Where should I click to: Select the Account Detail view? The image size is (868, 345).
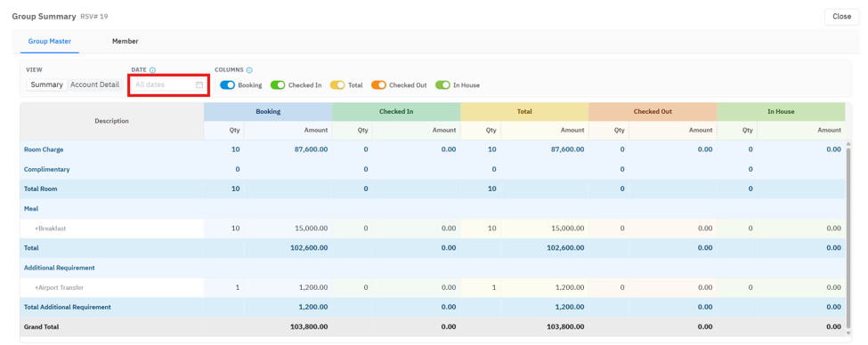(94, 85)
